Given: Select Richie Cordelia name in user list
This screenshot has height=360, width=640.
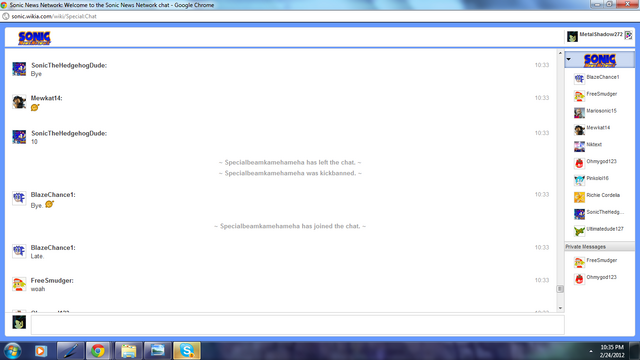Looking at the screenshot, I should click(603, 195).
